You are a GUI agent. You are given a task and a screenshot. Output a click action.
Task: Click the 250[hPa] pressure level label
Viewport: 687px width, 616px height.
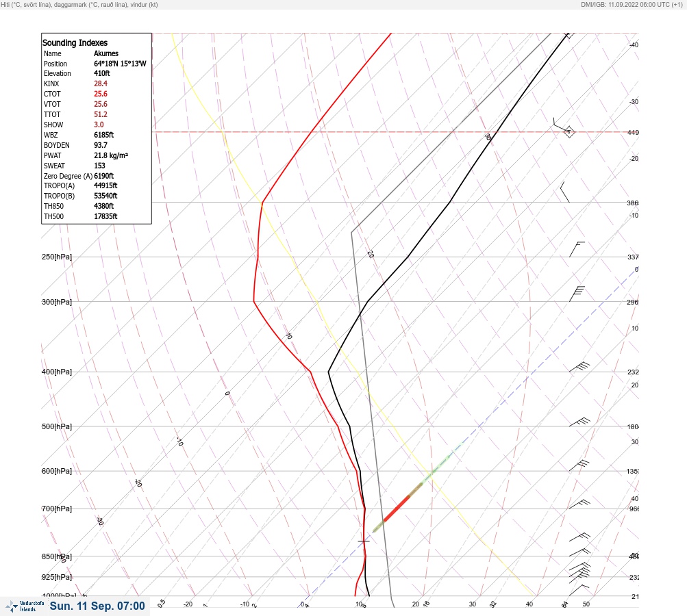[57, 257]
